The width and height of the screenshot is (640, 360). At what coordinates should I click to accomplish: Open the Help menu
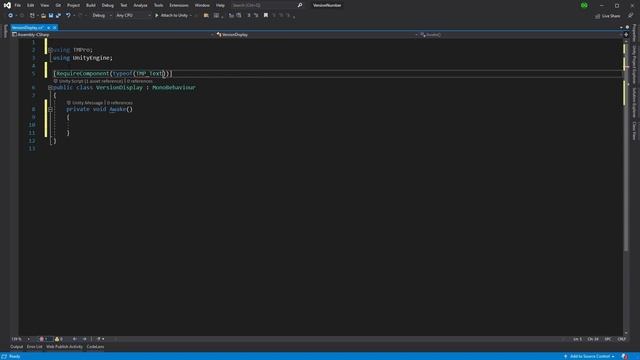[x=220, y=5]
